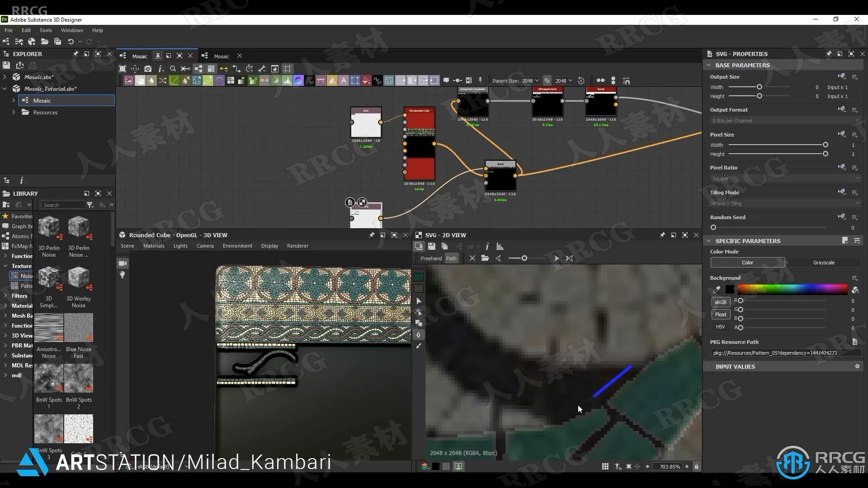Open the Windows menu in menu bar
Image resolution: width=868 pixels, height=488 pixels.
(x=71, y=30)
